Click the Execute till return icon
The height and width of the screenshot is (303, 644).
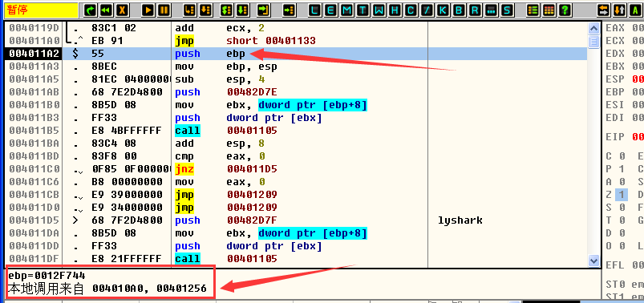(x=264, y=10)
